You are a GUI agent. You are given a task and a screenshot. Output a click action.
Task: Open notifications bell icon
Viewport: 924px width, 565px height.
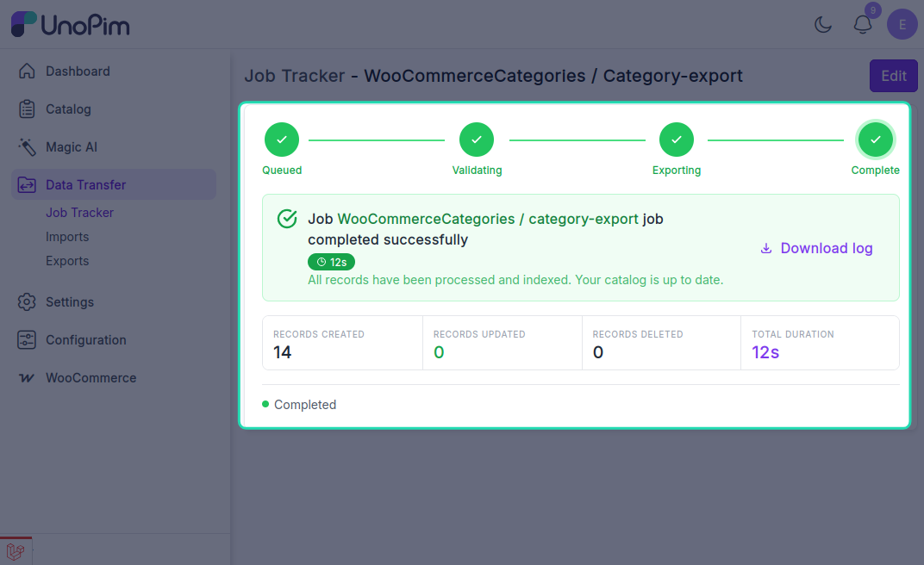(863, 25)
